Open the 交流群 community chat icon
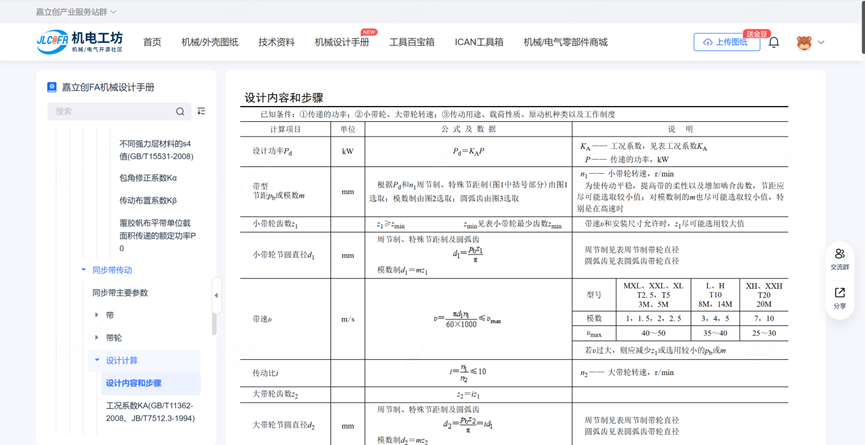This screenshot has width=865, height=445. tap(839, 259)
